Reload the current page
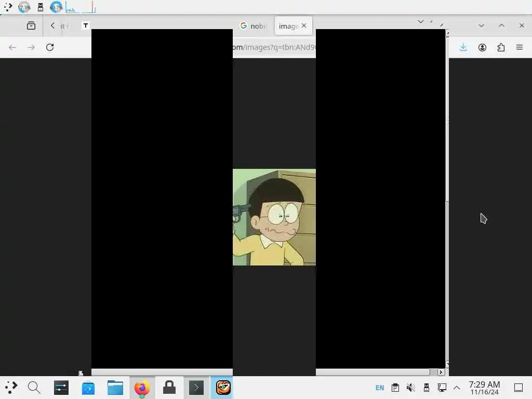Image resolution: width=532 pixels, height=399 pixels. click(50, 47)
